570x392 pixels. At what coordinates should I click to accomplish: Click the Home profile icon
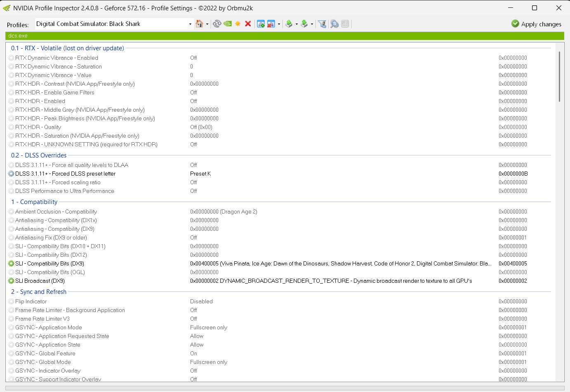[199, 24]
